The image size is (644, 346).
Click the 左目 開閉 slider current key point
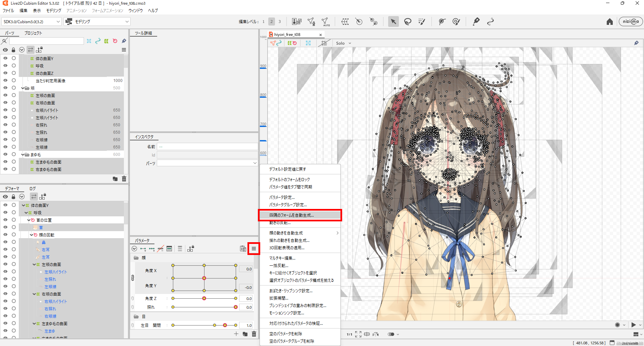coord(225,325)
